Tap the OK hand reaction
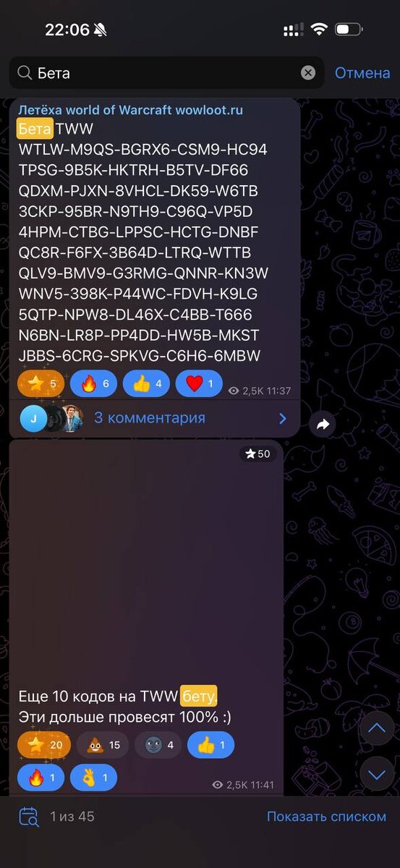Viewport: 400px width, 868px height. pos(94,778)
